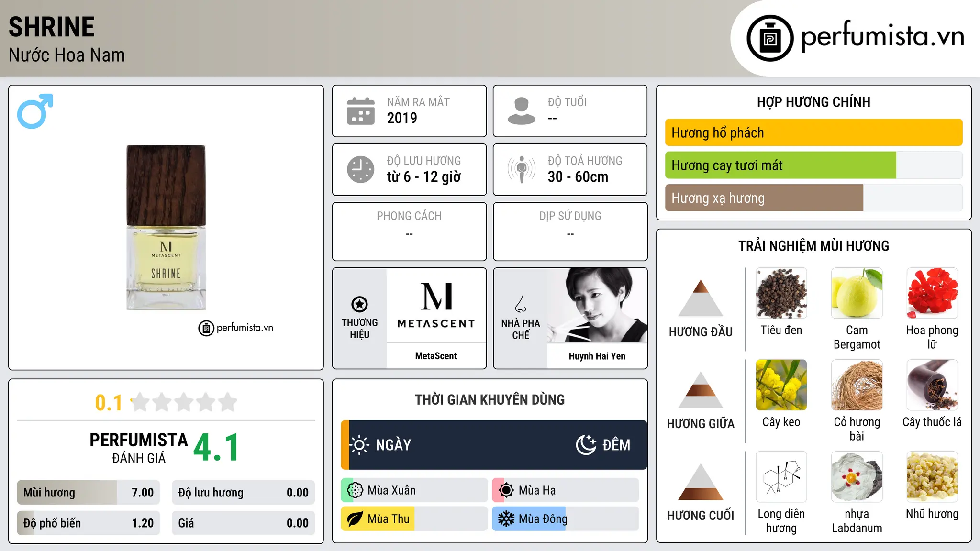Click the Nước Hoa Nam subtitle
This screenshot has width=980, height=551.
pyautogui.click(x=67, y=55)
